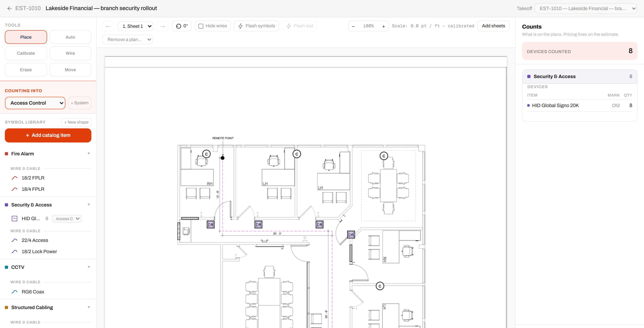This screenshot has height=328, width=644.
Task: Collapse the Structured Cabling section
Action: pyautogui.click(x=89, y=307)
